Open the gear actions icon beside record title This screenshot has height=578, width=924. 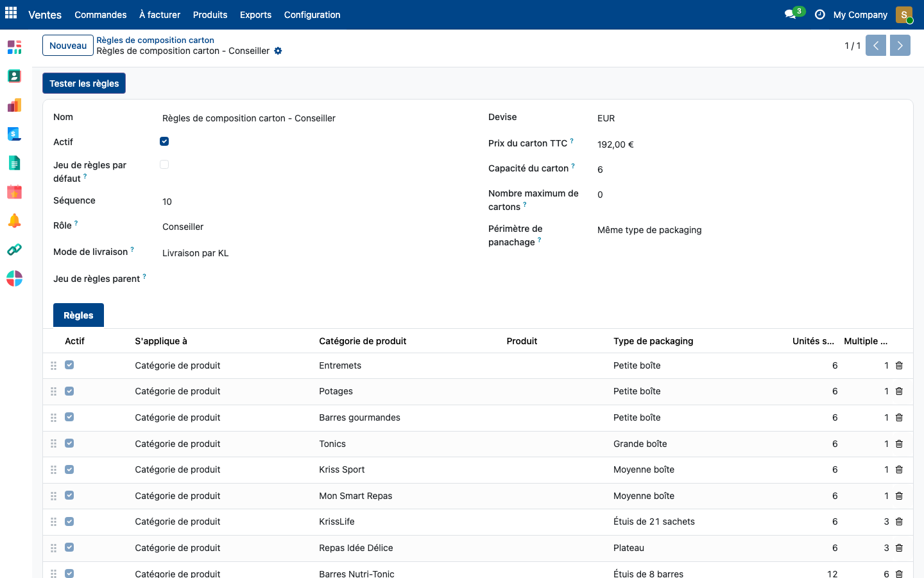(278, 51)
